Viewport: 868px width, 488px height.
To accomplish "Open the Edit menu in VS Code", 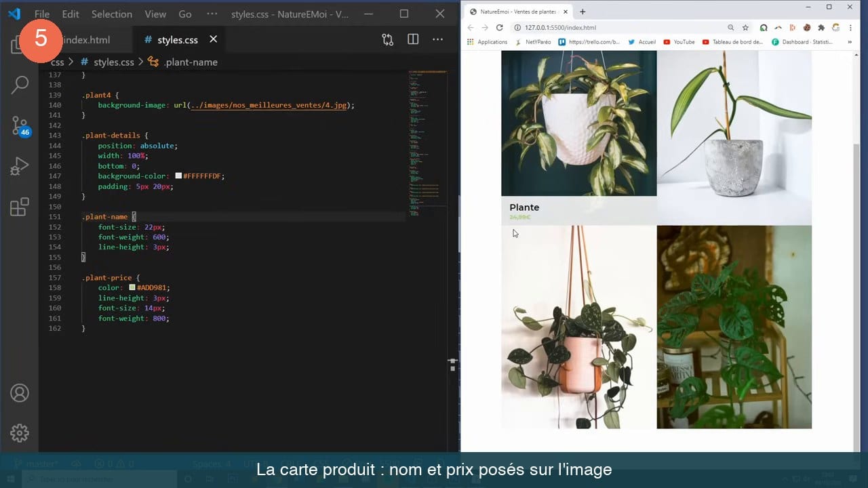I will point(71,14).
